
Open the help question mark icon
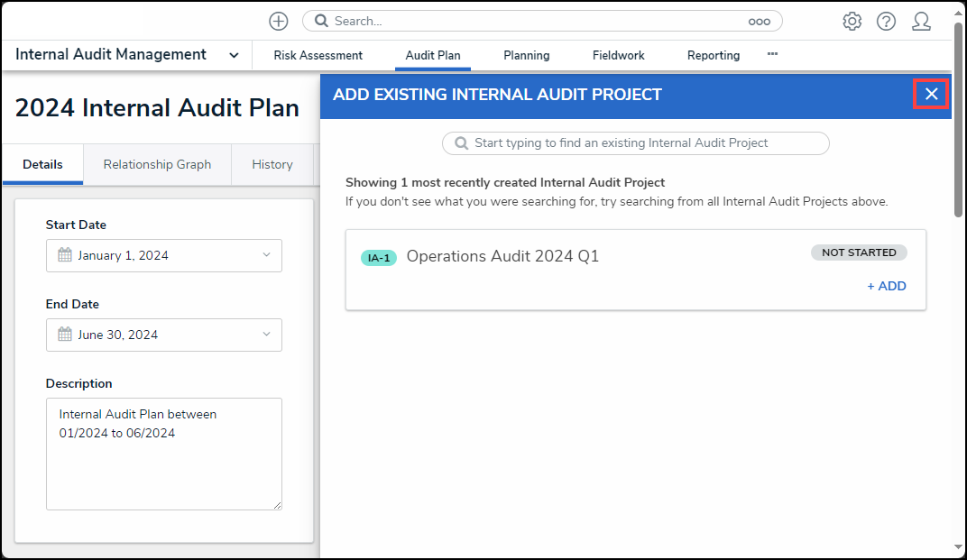coord(886,21)
